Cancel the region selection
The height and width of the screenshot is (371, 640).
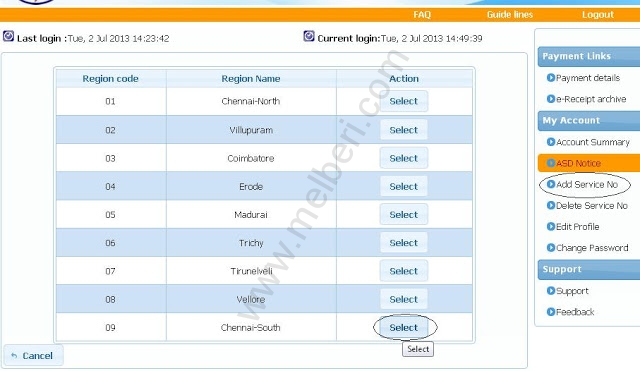point(33,355)
